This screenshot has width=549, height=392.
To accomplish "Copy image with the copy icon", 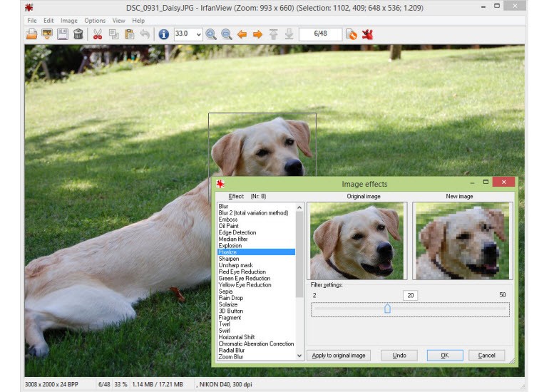I will (114, 34).
